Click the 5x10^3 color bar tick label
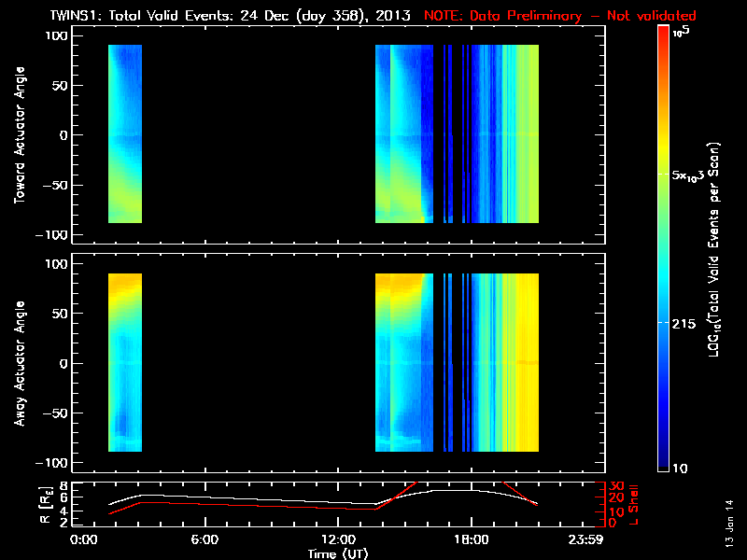The width and height of the screenshot is (747, 560). tap(694, 175)
